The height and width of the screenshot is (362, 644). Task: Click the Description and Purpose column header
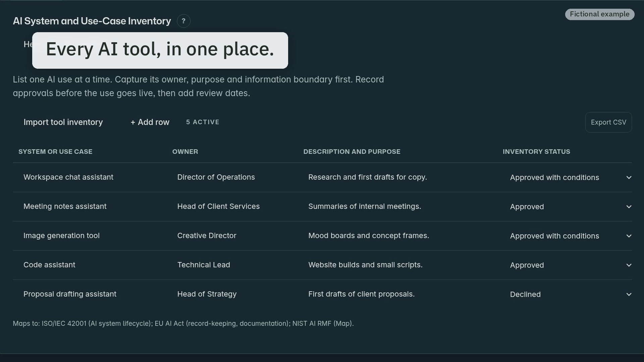point(352,152)
